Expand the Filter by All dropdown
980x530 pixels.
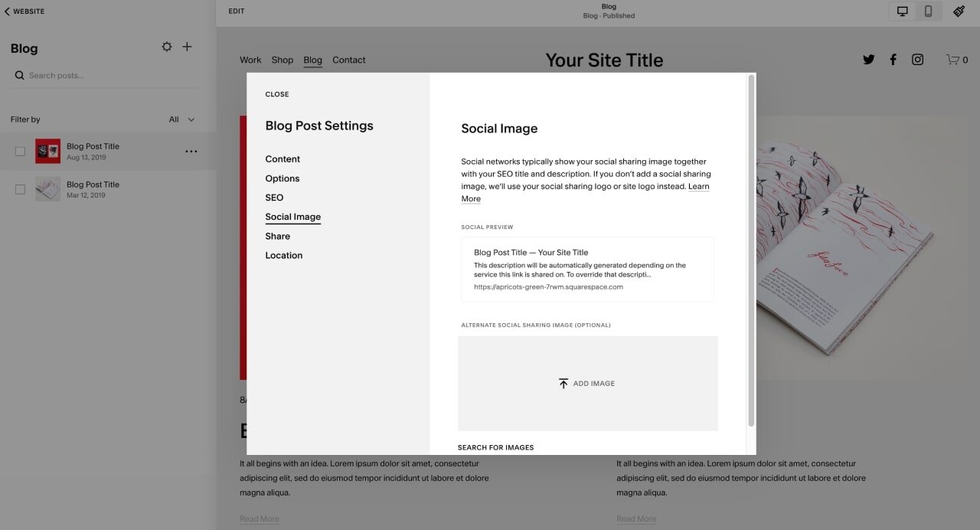[x=182, y=119]
